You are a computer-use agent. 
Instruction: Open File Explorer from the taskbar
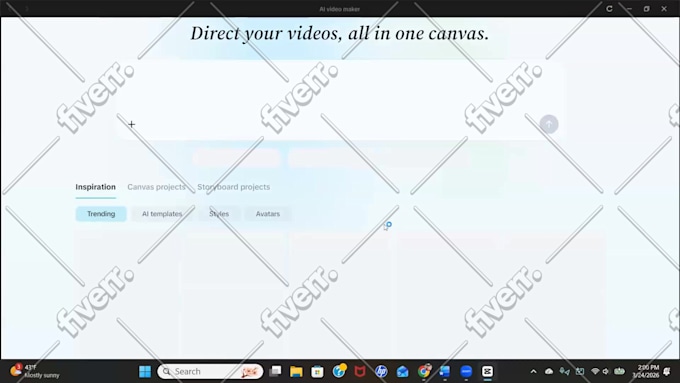pyautogui.click(x=296, y=372)
